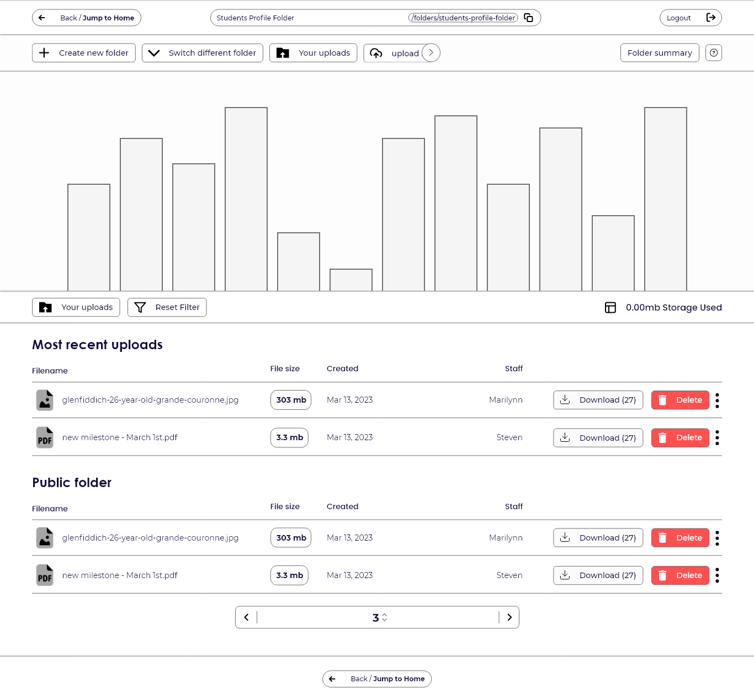Click the Reset Filter button
The width and height of the screenshot is (754, 700).
[x=167, y=308]
